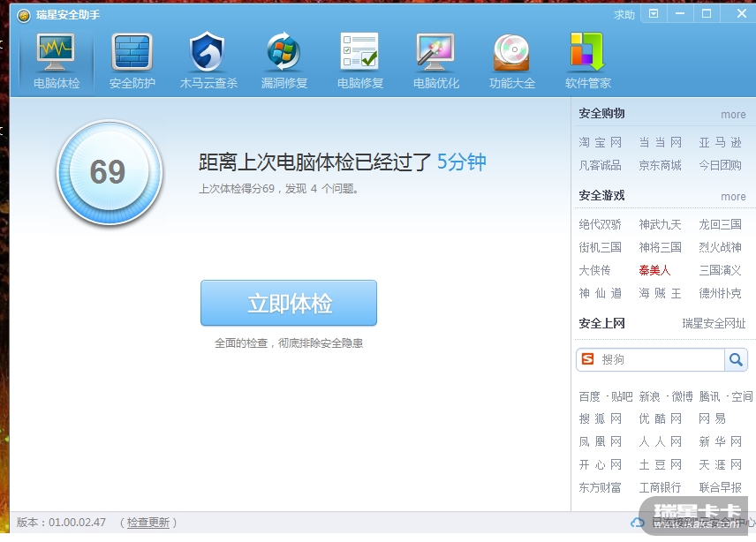Open 土豆网 link

pyautogui.click(x=660, y=465)
